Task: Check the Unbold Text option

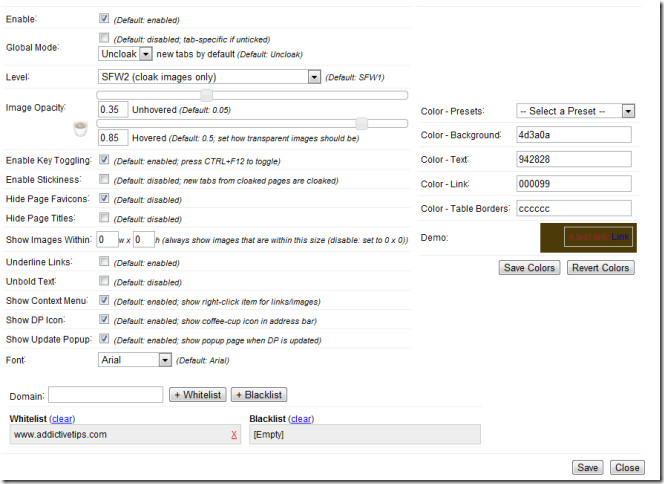Action: [104, 281]
